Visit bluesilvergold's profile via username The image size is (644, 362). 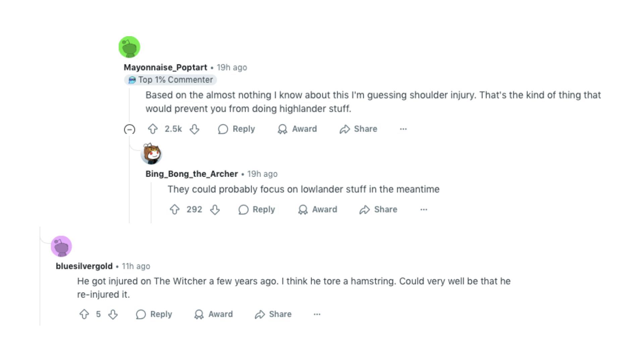pos(84,266)
